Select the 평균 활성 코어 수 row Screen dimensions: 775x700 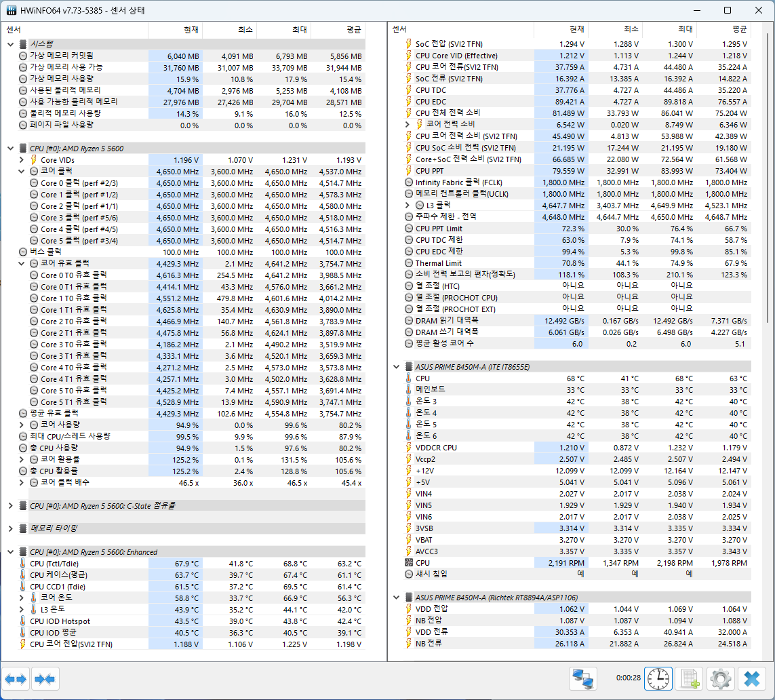(577, 344)
